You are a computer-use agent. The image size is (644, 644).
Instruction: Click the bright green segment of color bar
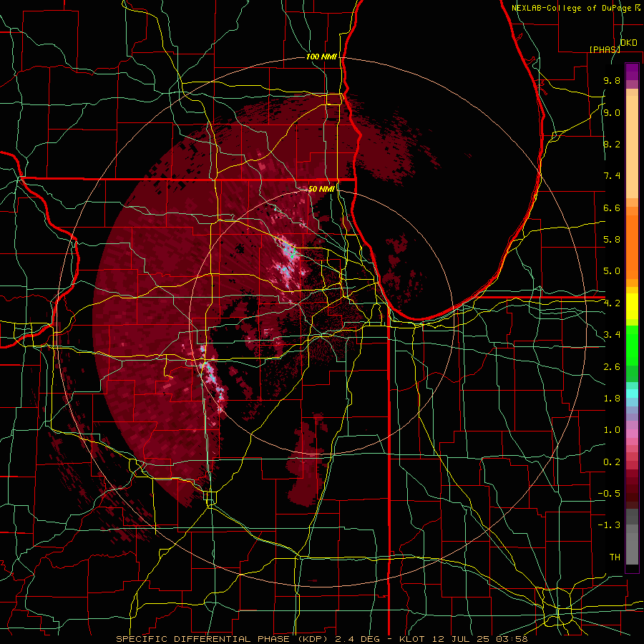click(x=632, y=345)
